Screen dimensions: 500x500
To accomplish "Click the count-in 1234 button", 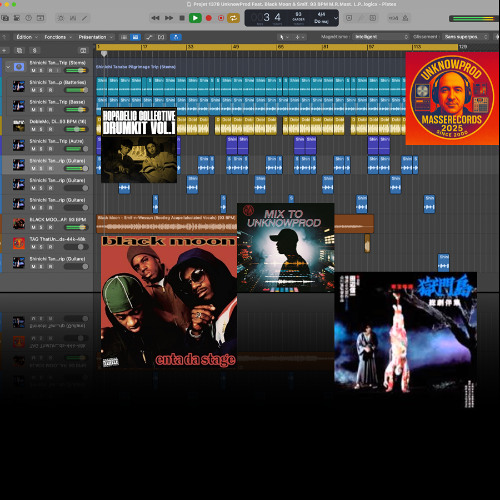I will pos(393,18).
